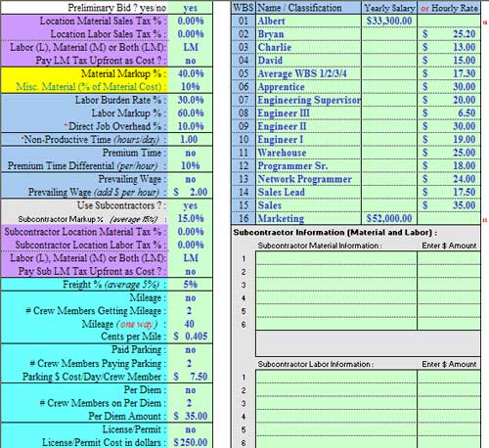Image resolution: width=489 pixels, height=448 pixels.
Task: Select 'Engineering Supervisor' classification cell
Action: click(308, 100)
